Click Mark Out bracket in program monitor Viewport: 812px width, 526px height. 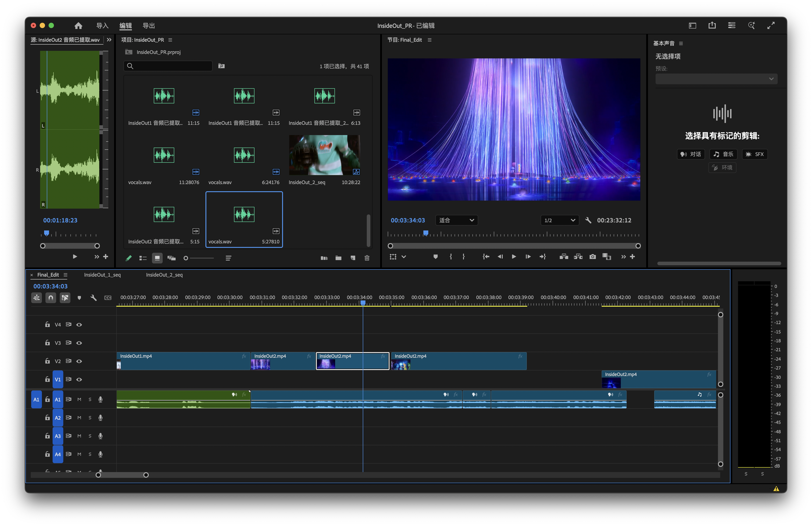point(463,257)
